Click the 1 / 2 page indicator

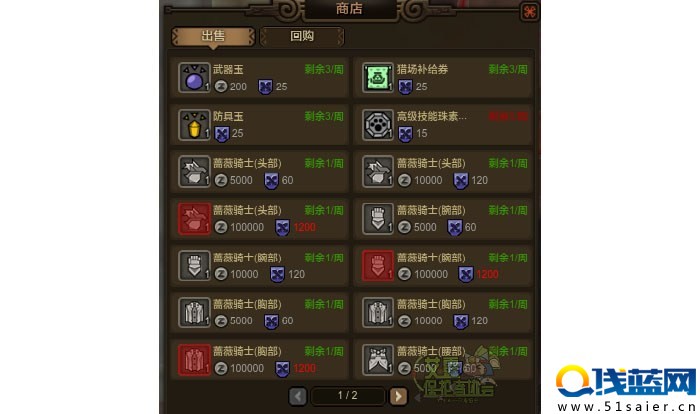tap(347, 396)
